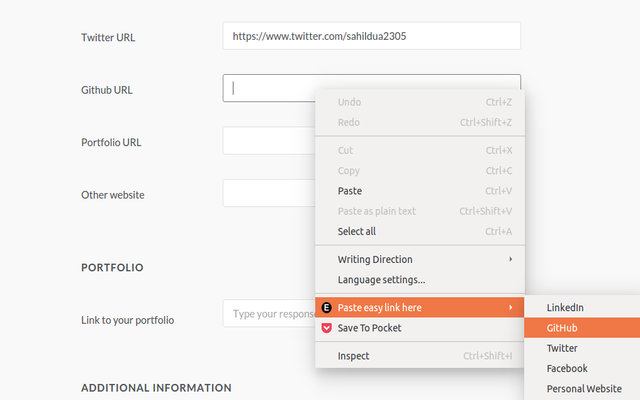The height and width of the screenshot is (400, 640).
Task: Select Personal Website in the submenu
Action: (582, 389)
